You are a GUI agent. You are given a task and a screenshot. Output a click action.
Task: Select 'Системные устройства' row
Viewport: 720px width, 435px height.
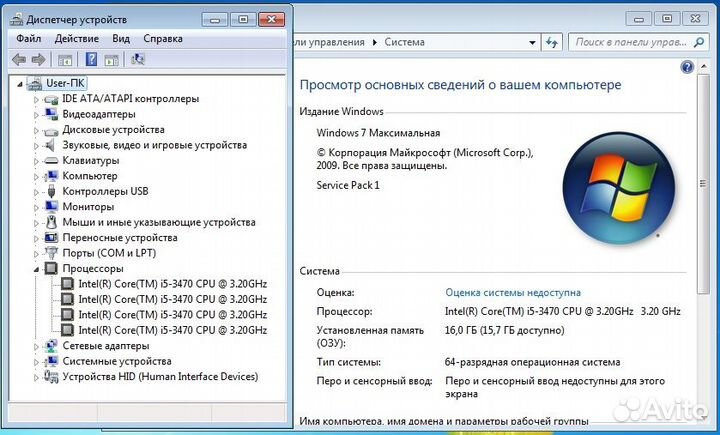117,361
